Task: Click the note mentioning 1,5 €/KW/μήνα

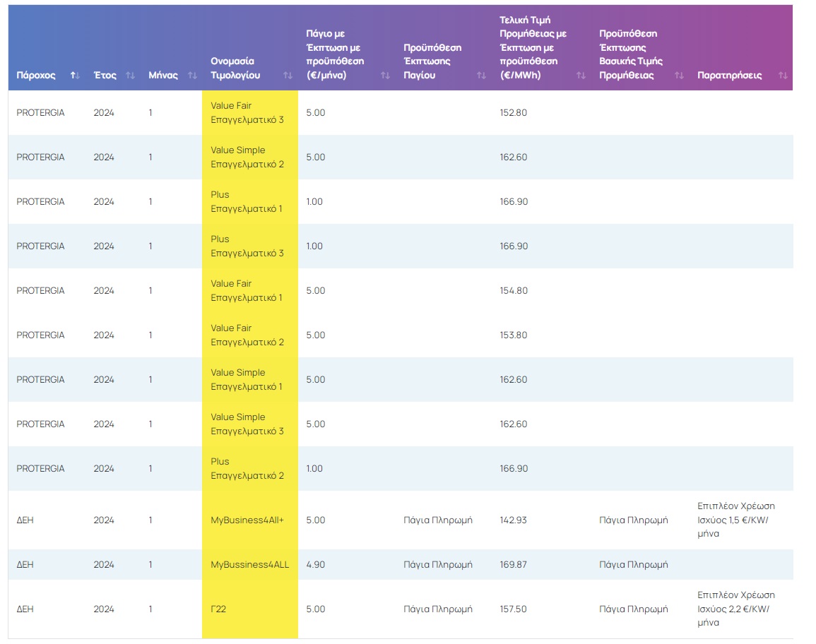Action: (735, 520)
